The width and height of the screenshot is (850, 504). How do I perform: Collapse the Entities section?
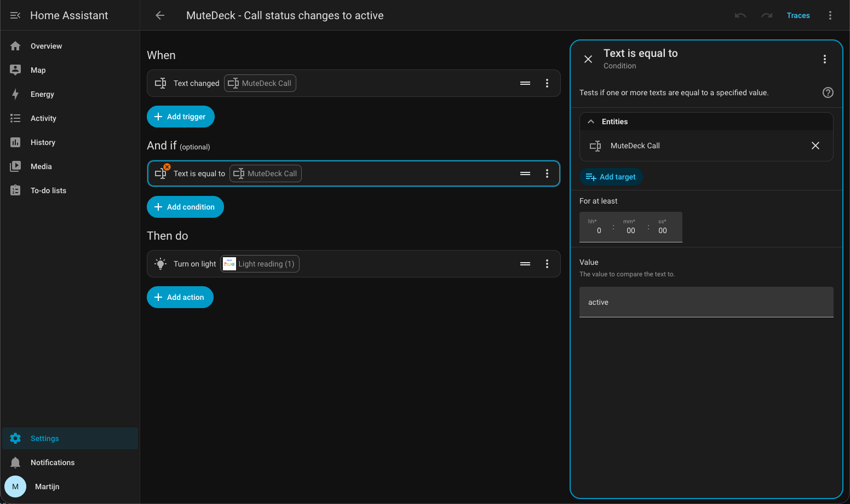pos(707,121)
